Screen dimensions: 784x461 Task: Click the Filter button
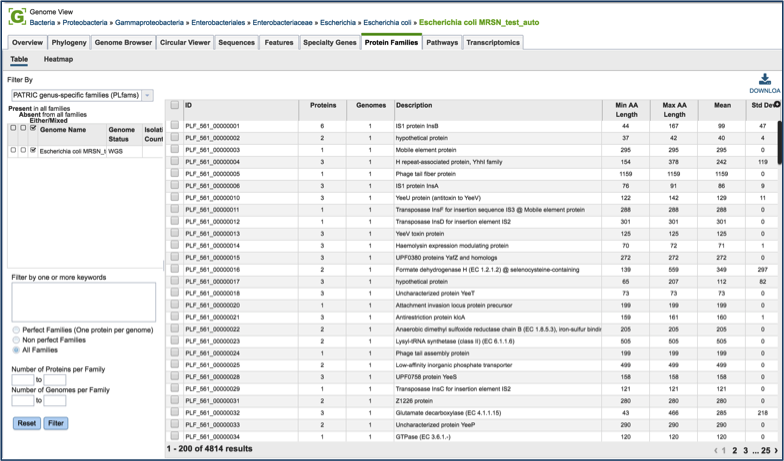point(56,424)
